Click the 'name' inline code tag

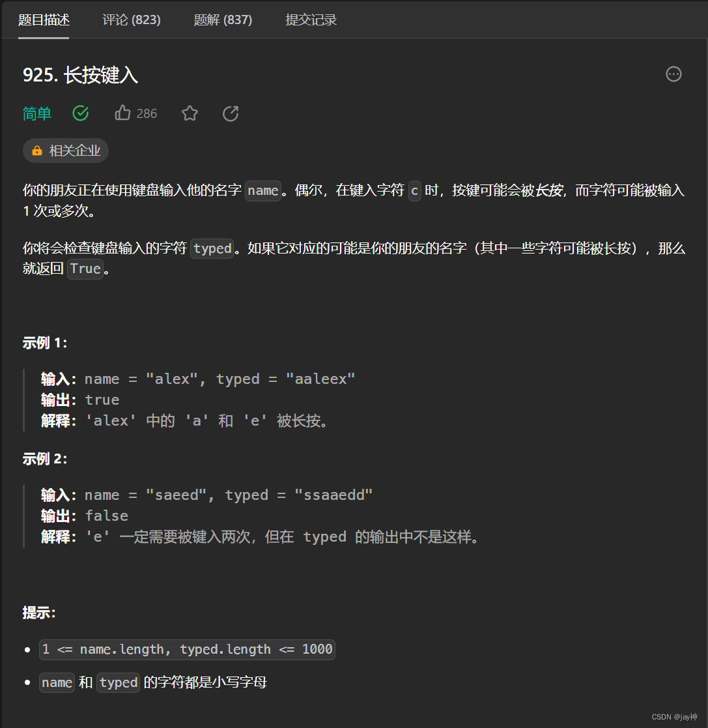[x=262, y=190]
